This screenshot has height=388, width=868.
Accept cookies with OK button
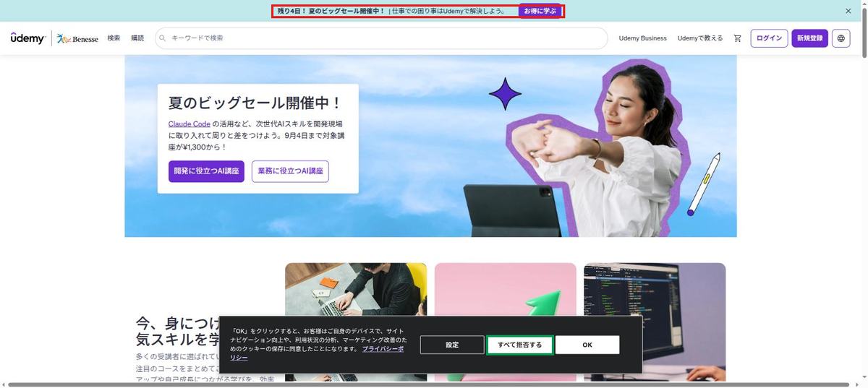click(x=587, y=345)
